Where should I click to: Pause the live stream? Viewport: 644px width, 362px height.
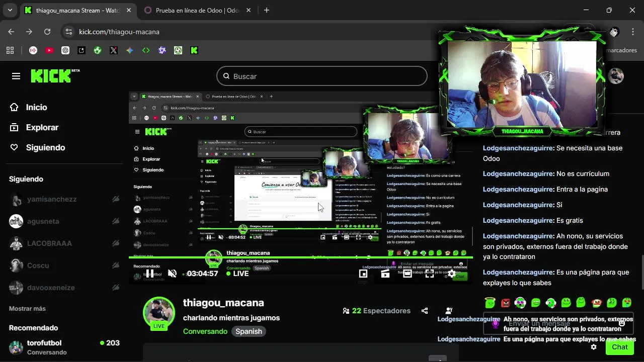coord(149,274)
